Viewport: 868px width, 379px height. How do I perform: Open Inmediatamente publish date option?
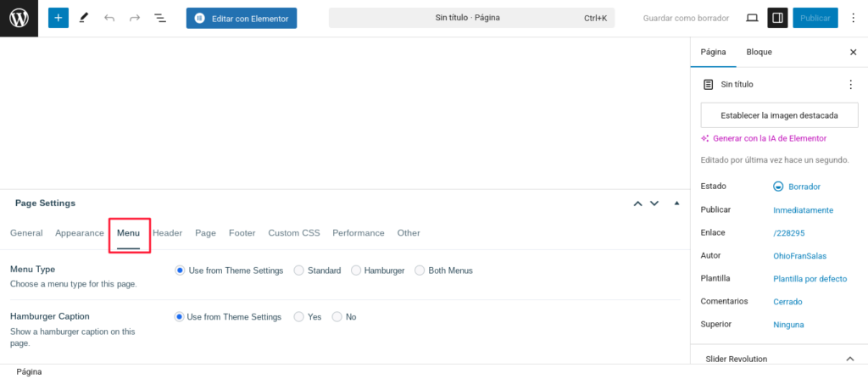(804, 210)
